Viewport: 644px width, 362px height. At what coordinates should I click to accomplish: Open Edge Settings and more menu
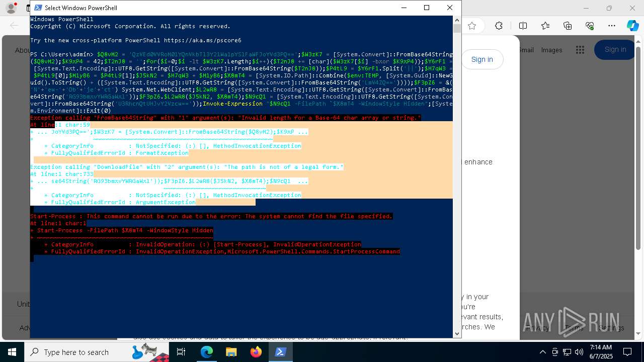point(612,26)
